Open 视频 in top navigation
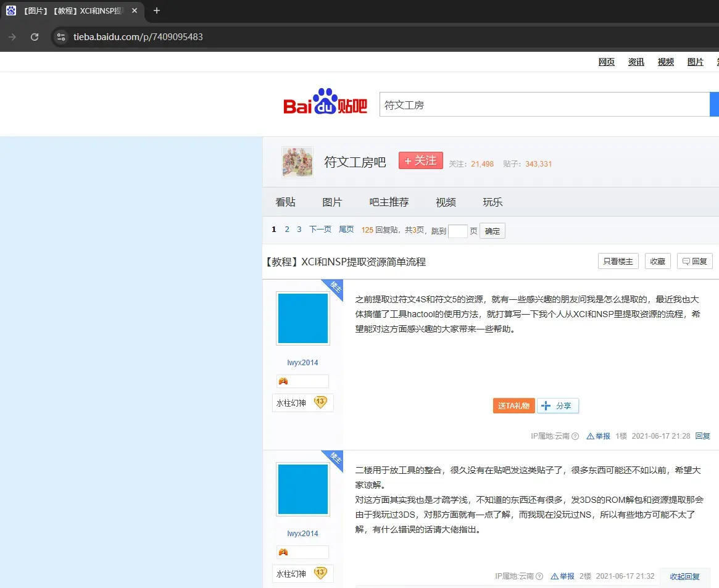 666,62
